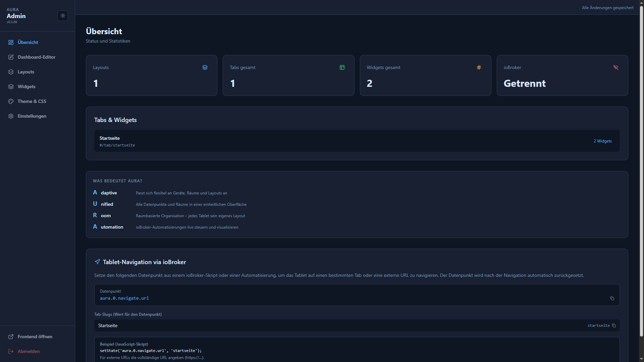Click the hash icon on Widgets gesamt card
644x362 pixels.
click(x=479, y=67)
